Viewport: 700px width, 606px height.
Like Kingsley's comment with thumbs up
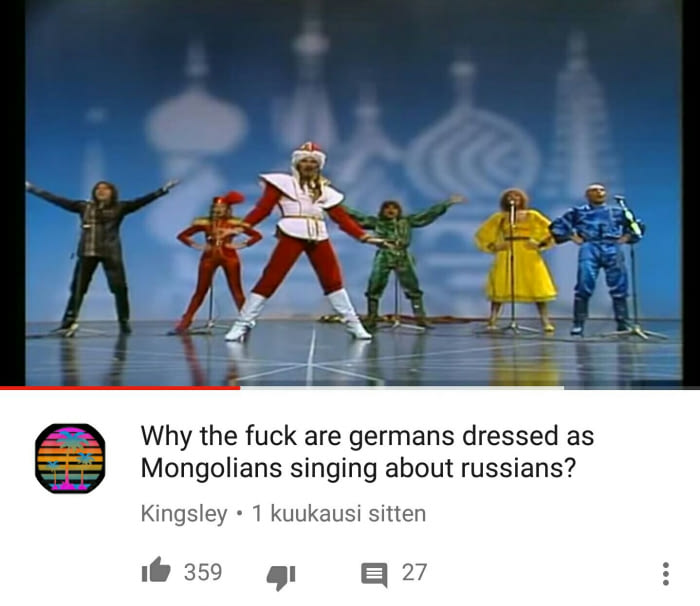pyautogui.click(x=156, y=571)
